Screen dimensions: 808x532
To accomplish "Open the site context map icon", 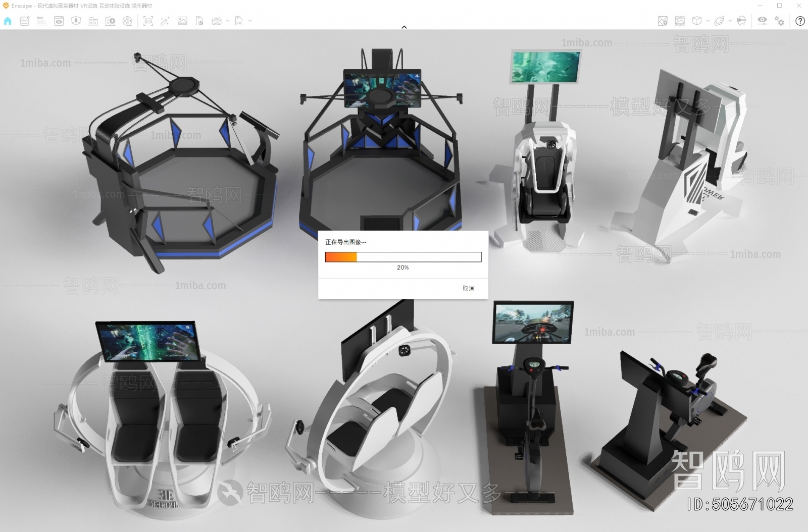I will click(663, 21).
